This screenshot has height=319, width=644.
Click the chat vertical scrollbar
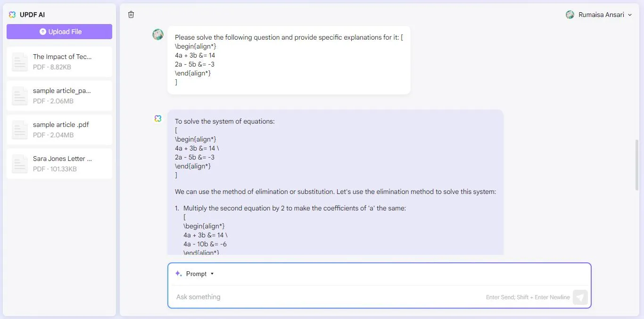[637, 165]
